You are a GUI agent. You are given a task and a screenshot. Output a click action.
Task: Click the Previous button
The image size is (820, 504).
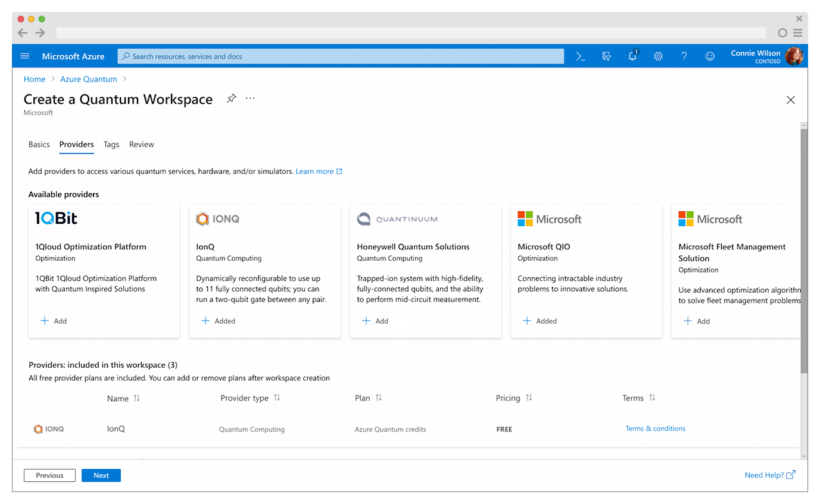[x=49, y=475]
